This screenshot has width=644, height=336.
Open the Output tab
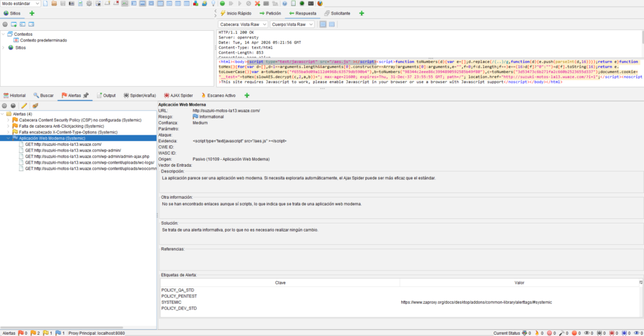tap(106, 95)
